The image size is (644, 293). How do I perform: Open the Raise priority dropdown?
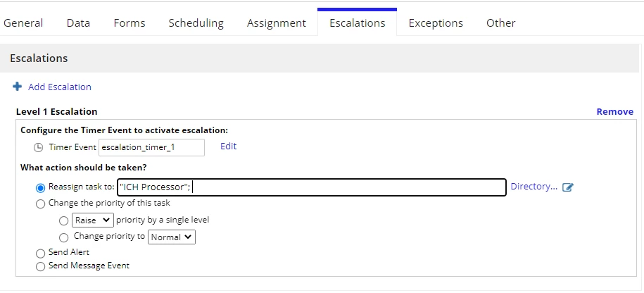point(93,220)
